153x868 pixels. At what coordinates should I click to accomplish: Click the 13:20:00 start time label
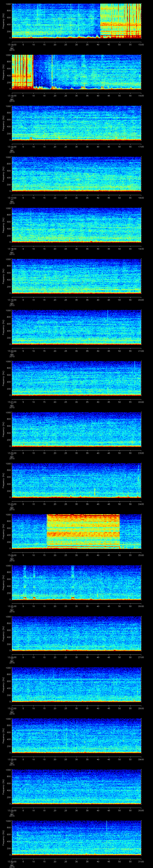[12, 351]
